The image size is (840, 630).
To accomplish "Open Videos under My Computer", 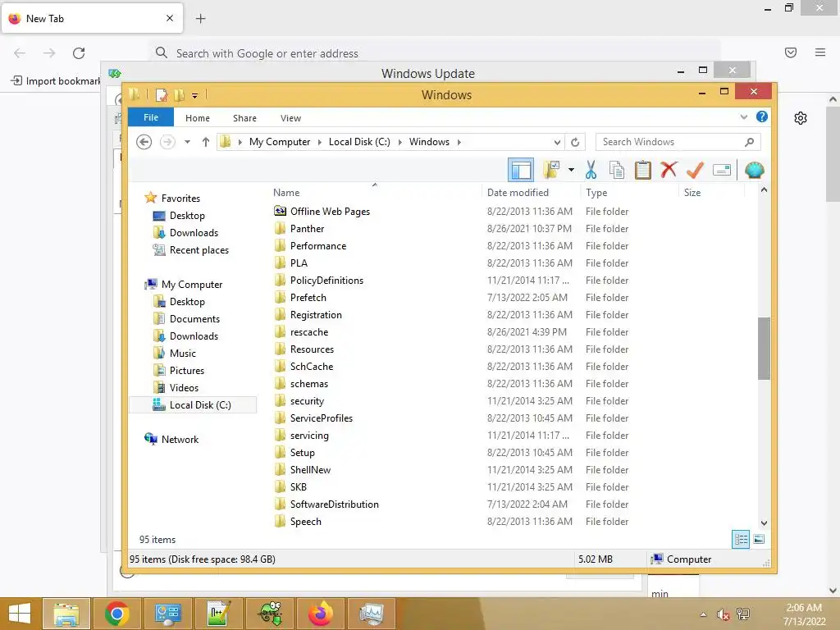I will pyautogui.click(x=184, y=388).
